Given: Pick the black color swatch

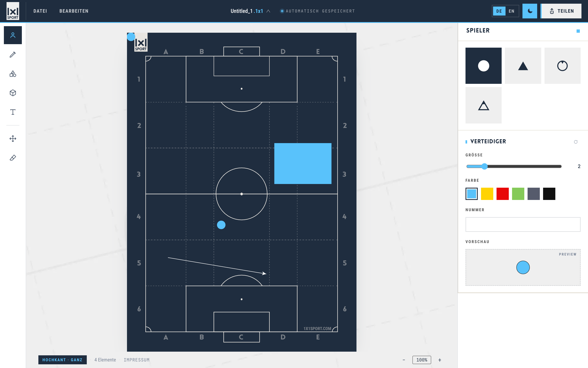Looking at the screenshot, I should click(x=549, y=194).
